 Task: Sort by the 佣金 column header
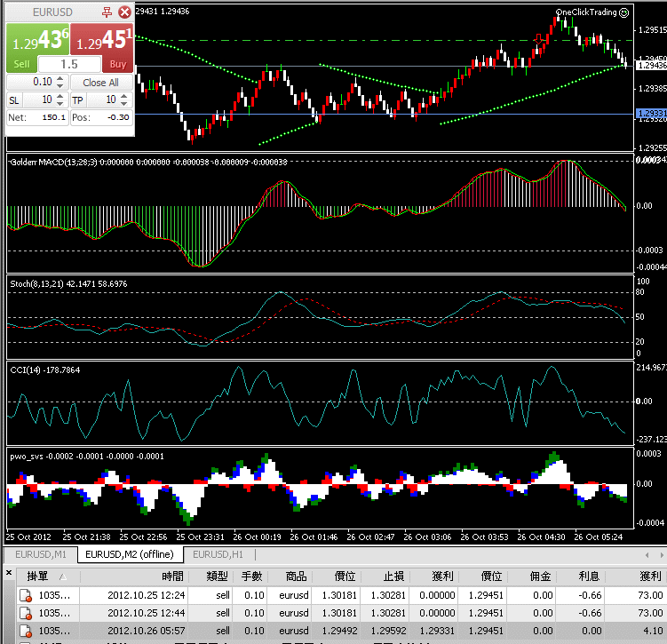pyautogui.click(x=532, y=576)
